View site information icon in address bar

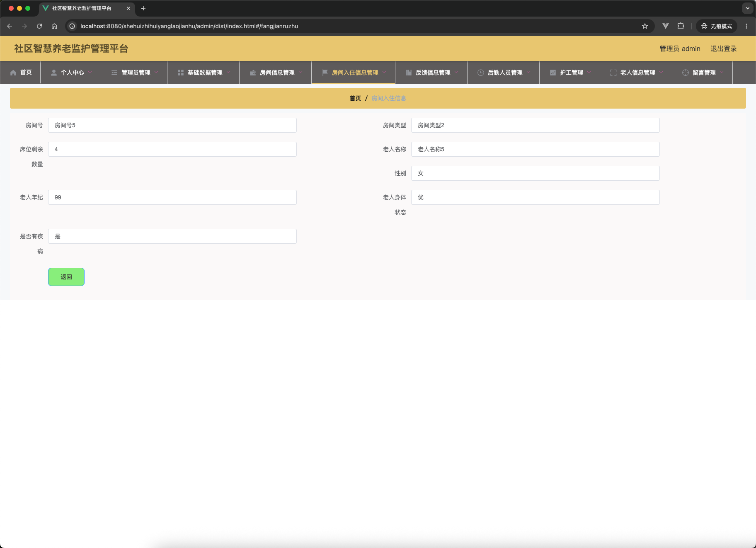72,26
